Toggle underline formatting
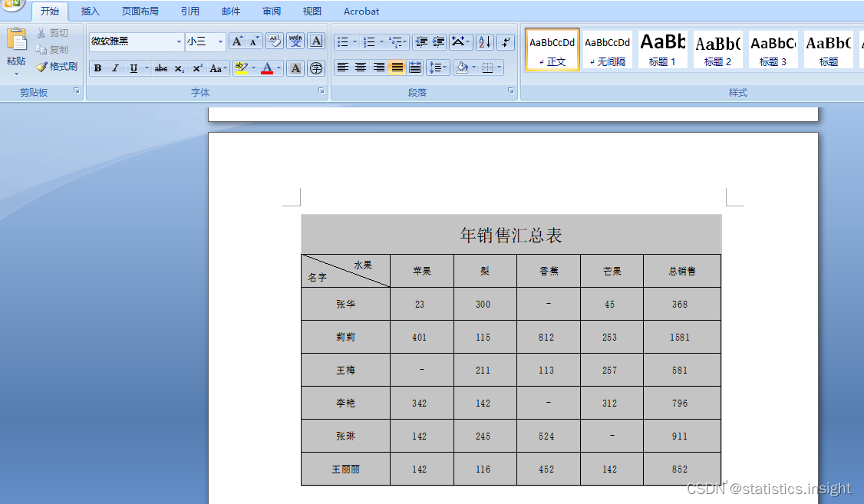864x504 pixels. 134,68
